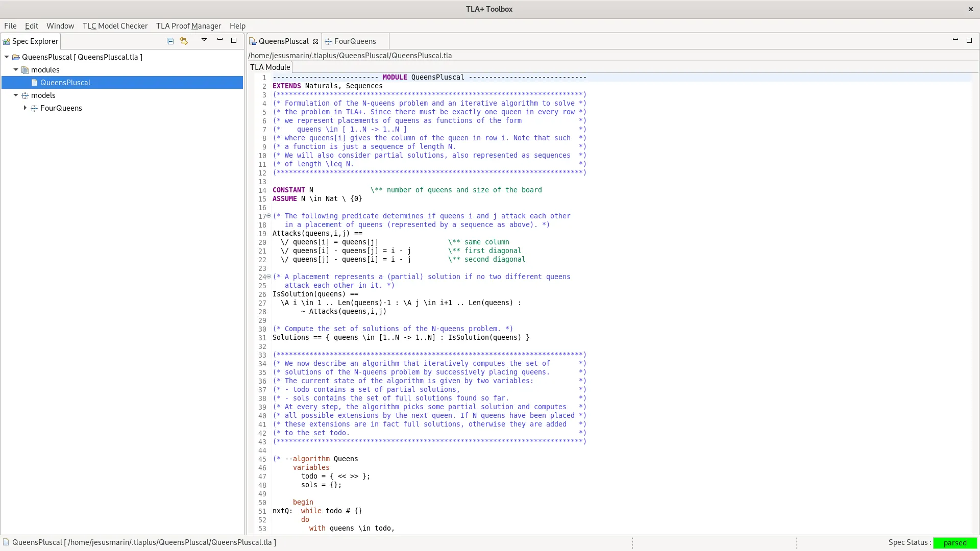Fold the comment starting at line 17
This screenshot has width=980, height=551.
pos(269,216)
